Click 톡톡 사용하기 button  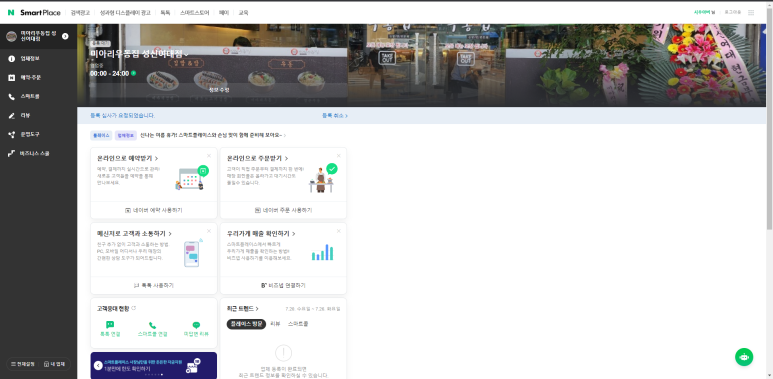tap(154, 285)
